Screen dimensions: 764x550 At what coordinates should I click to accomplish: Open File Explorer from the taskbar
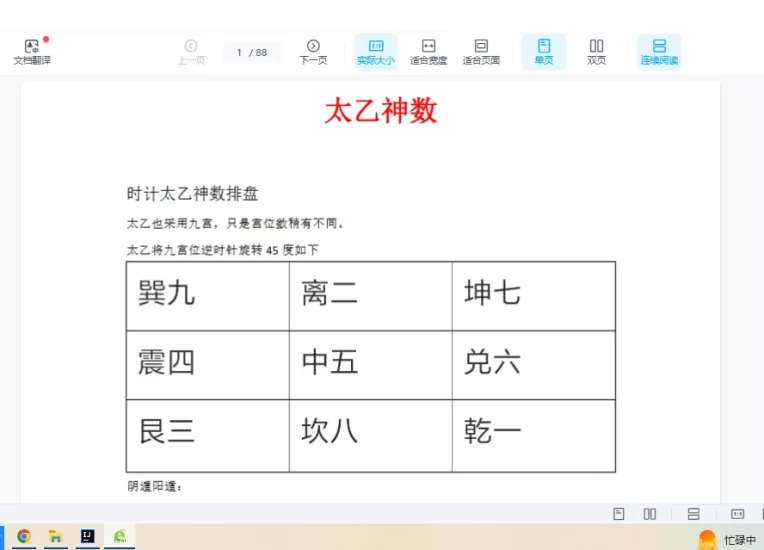[56, 536]
